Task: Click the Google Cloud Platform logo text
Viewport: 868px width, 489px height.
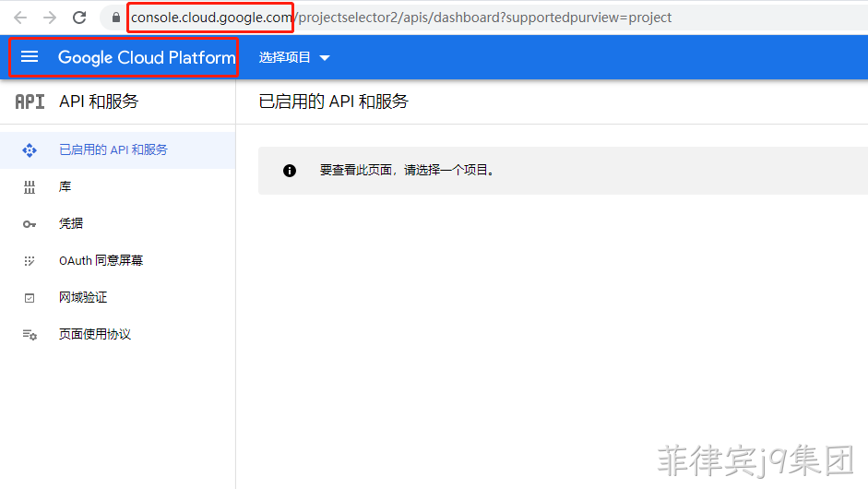Action: [x=147, y=57]
